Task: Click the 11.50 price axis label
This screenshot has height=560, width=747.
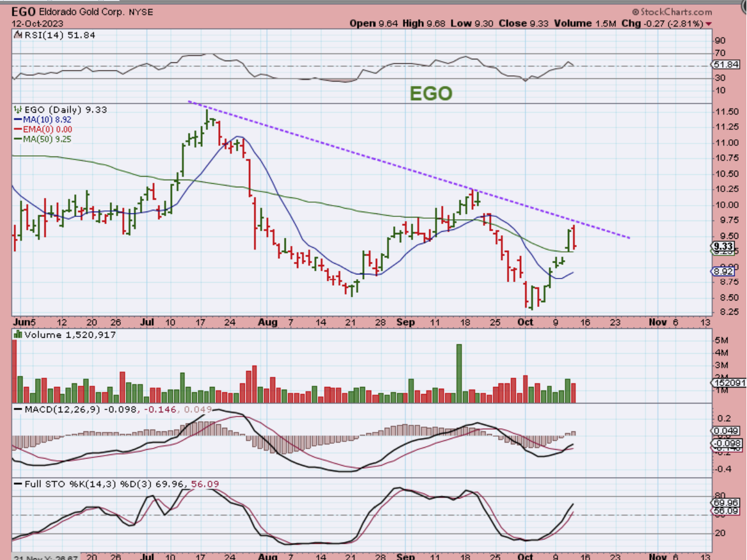Action: pos(727,112)
